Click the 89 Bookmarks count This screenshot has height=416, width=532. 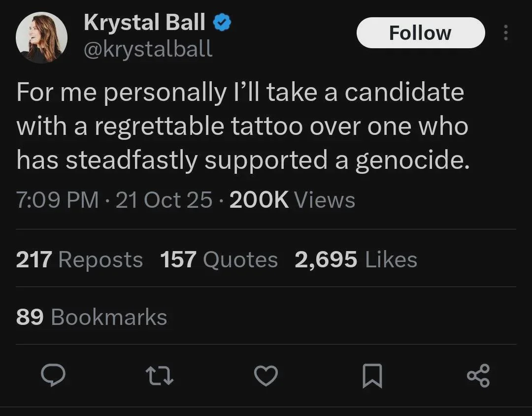point(92,317)
